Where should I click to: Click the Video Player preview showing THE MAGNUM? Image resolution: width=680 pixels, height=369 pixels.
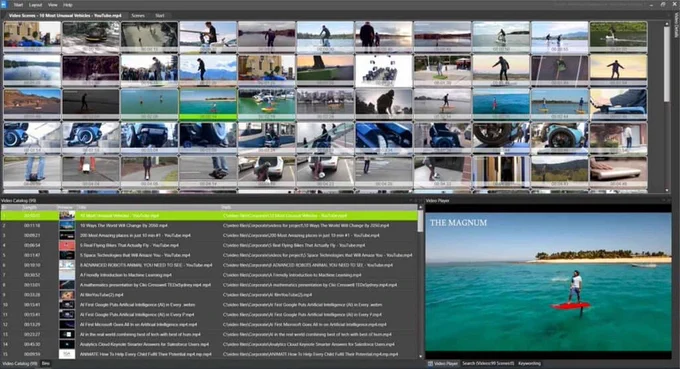[x=548, y=282]
